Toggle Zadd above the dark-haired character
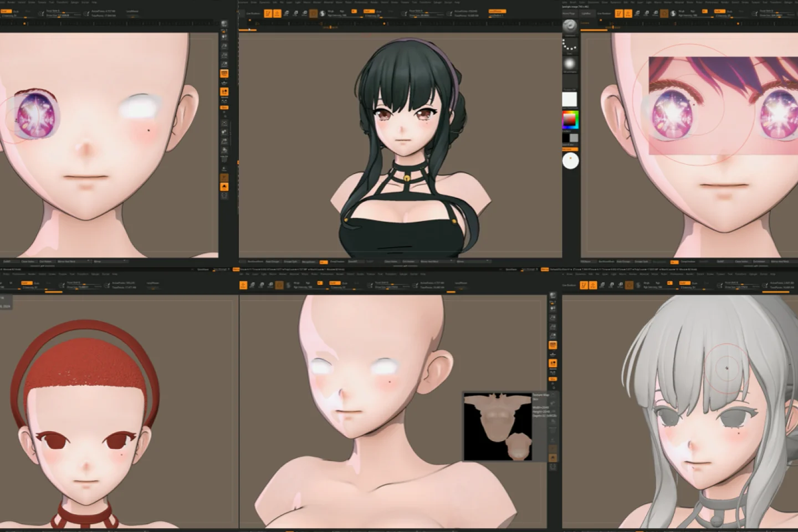Screen dimensions: 798x532 click(x=369, y=11)
